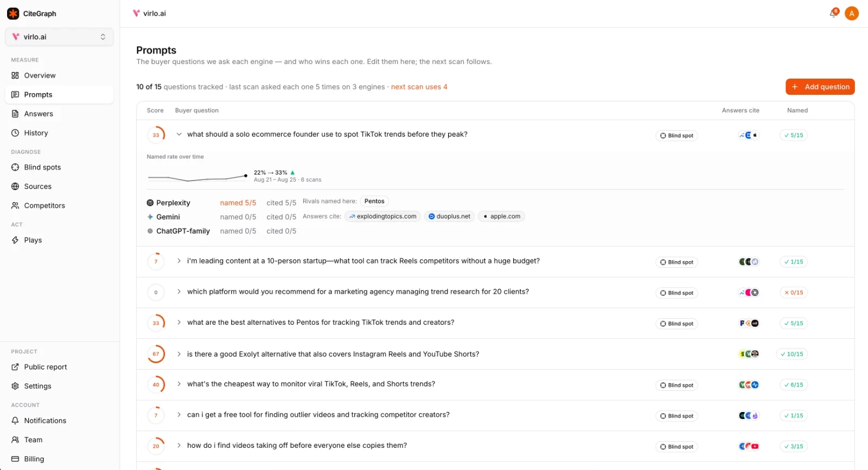Click the History clock icon
868x470 pixels.
point(15,133)
